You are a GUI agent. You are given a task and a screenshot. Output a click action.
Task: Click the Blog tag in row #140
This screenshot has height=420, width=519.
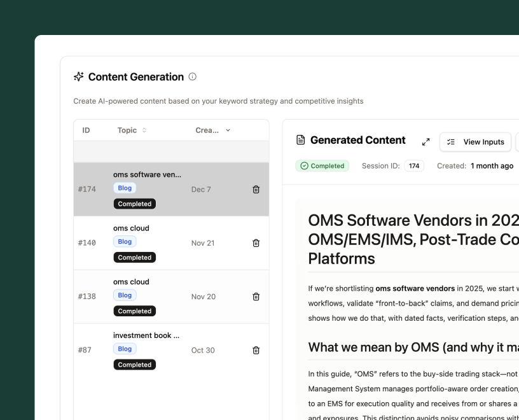pyautogui.click(x=125, y=241)
